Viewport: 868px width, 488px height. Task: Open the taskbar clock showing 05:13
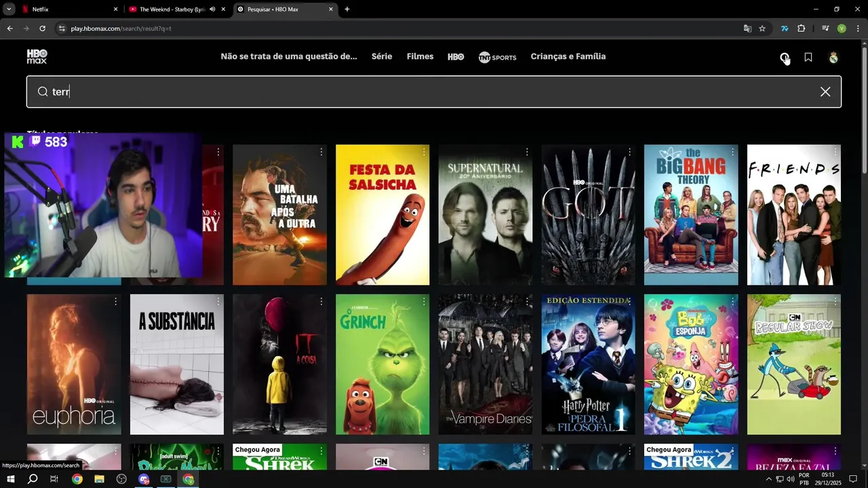click(x=827, y=479)
